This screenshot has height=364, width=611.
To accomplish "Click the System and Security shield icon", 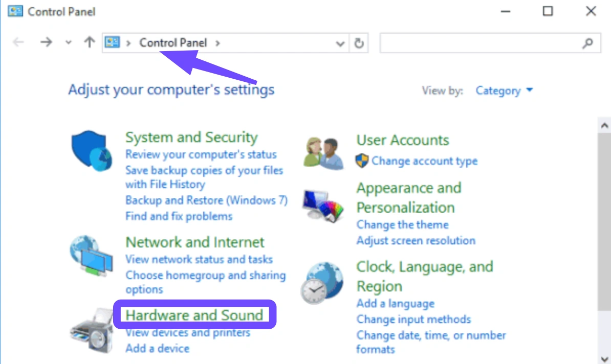I will point(88,150).
